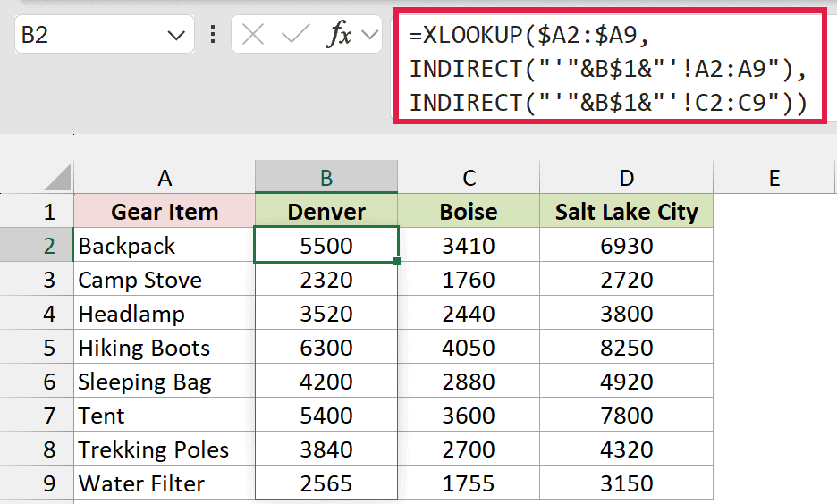Image resolution: width=837 pixels, height=504 pixels.
Task: Select row 8 header
Action: click(37, 449)
